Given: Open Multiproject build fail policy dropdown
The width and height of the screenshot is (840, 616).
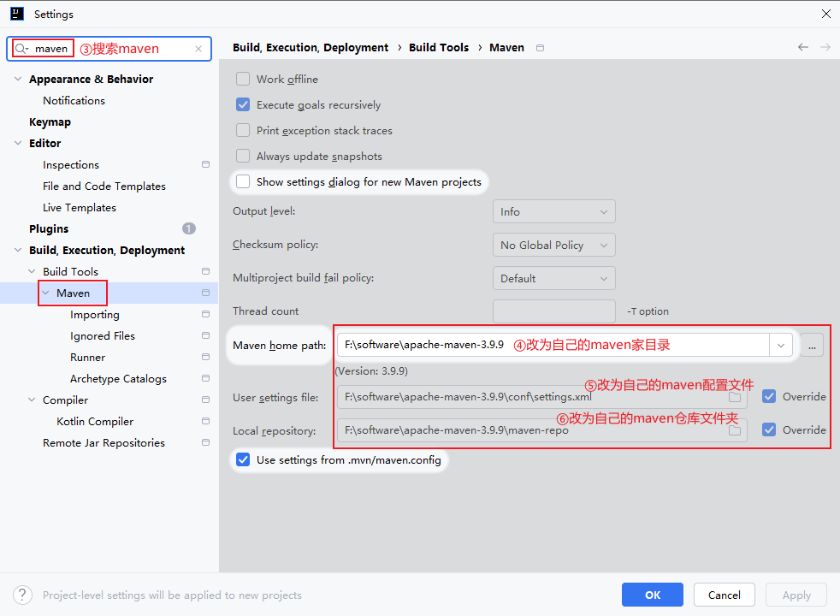Looking at the screenshot, I should tap(554, 279).
